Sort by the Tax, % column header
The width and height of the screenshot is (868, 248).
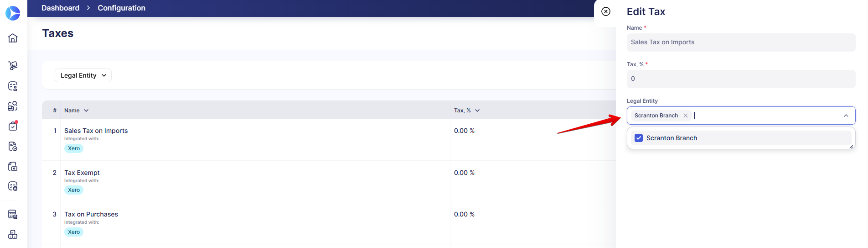(x=467, y=111)
